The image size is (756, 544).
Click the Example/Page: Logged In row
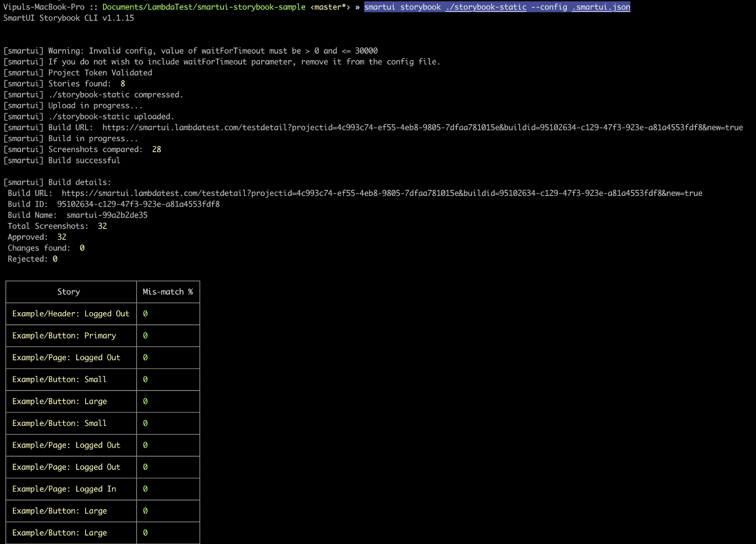pos(64,489)
